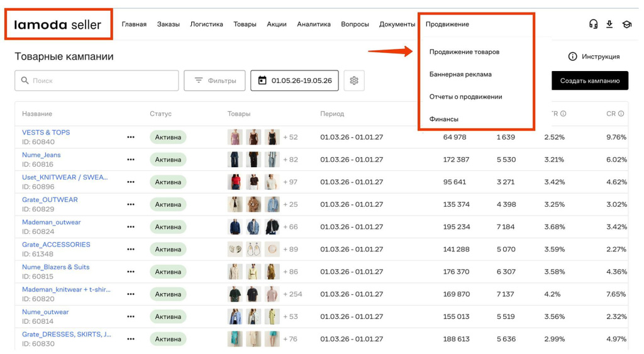644x354 pixels.
Task: Open the Логистика menu item
Action: [x=206, y=25]
